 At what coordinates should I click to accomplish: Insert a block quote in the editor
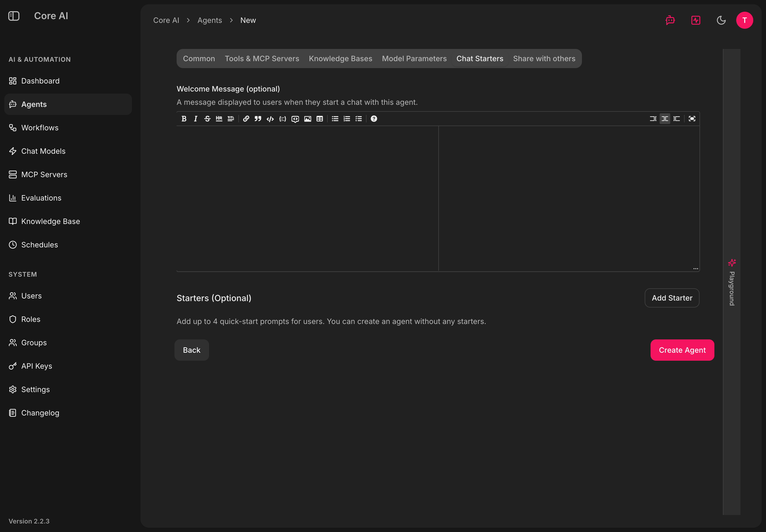tap(258, 119)
